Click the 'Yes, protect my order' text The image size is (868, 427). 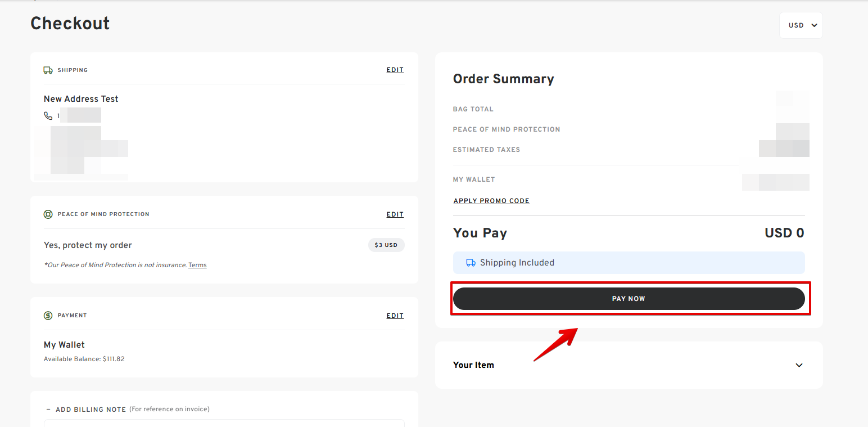pyautogui.click(x=88, y=245)
